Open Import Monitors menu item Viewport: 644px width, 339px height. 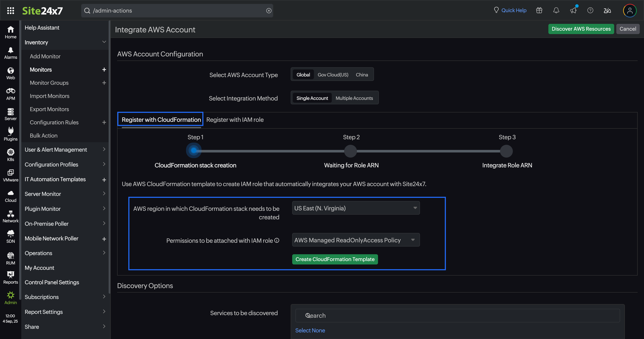(x=49, y=96)
